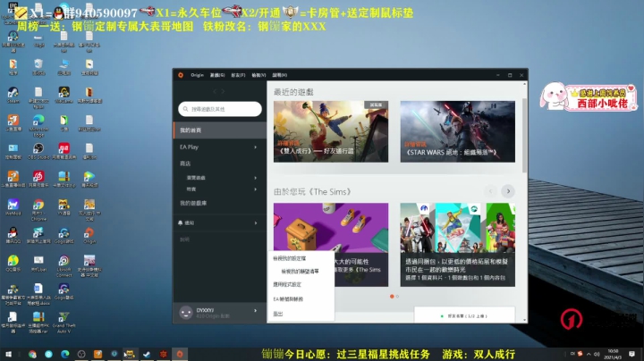Open the Steam desktop shortcut
Screen dimensions: 644x361
point(13,96)
